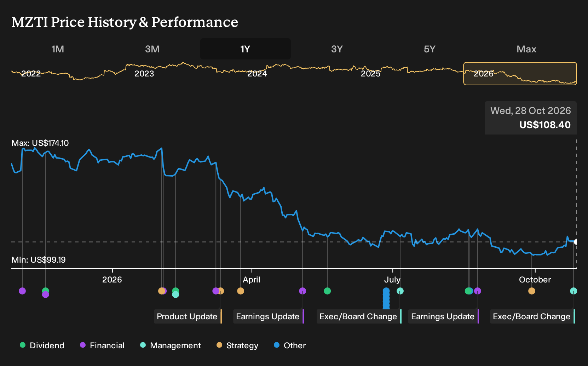Open the Earnings Update label after July

(x=444, y=316)
